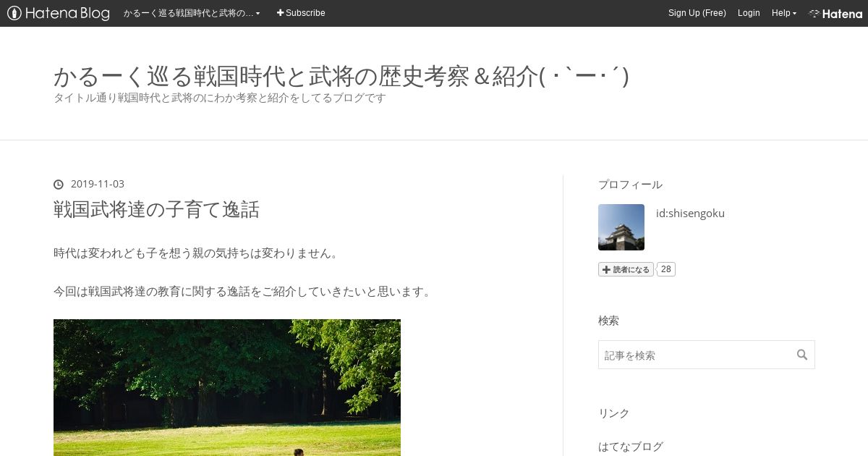
Task: Open the blog title heading link
Action: click(341, 76)
